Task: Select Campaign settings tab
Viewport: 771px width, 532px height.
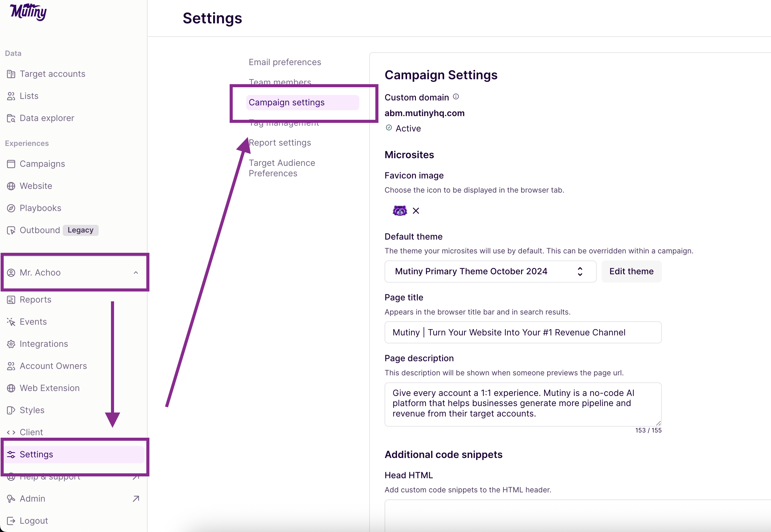Action: pyautogui.click(x=302, y=102)
